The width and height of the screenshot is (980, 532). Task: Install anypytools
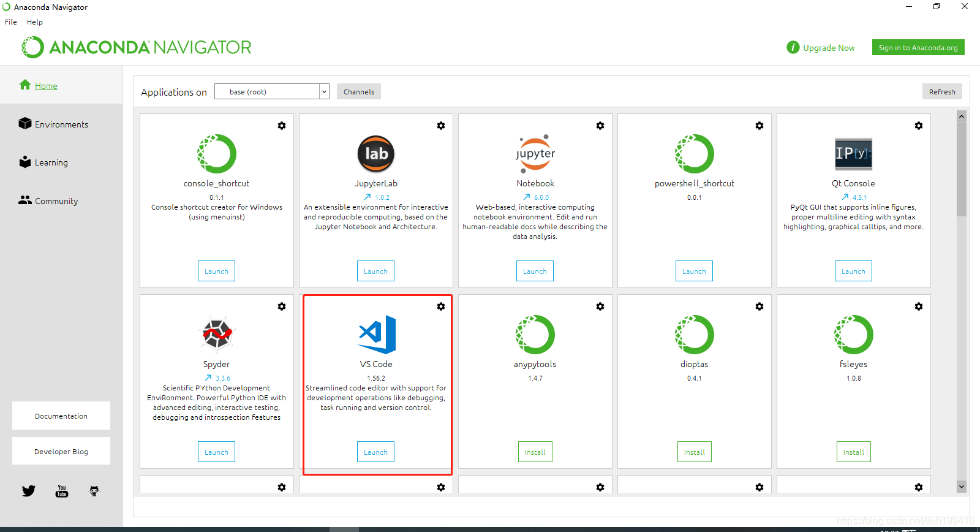point(535,452)
